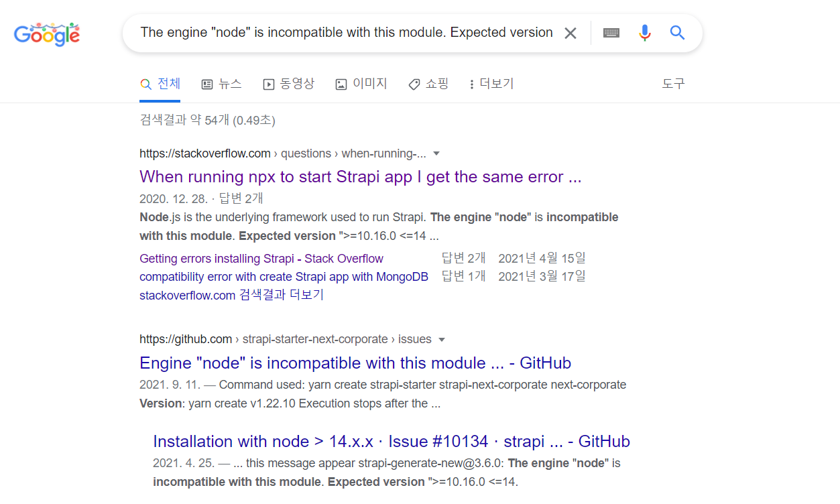This screenshot has width=840, height=504.
Task: Open 'Engine "node" is incompatible with this module' GitHub result
Action: point(355,363)
